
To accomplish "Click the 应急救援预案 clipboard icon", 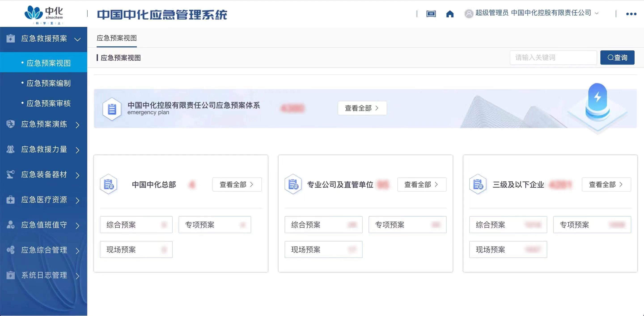I will pos(11,38).
